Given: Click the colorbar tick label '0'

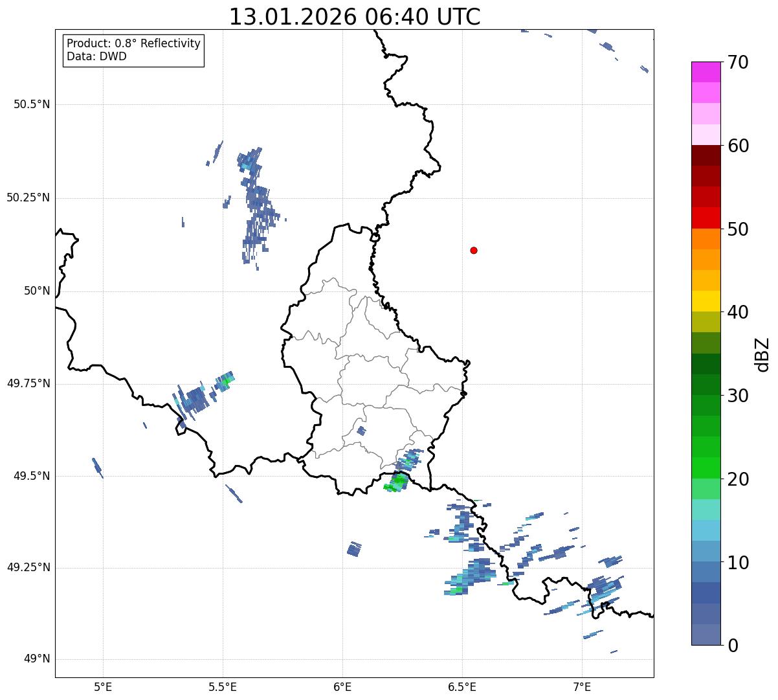Looking at the screenshot, I should (733, 646).
